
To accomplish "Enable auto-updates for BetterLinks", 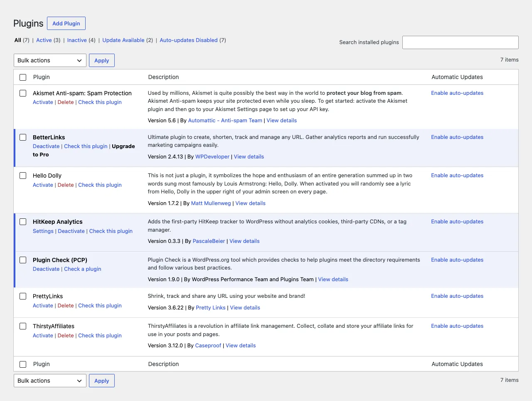I will (457, 137).
